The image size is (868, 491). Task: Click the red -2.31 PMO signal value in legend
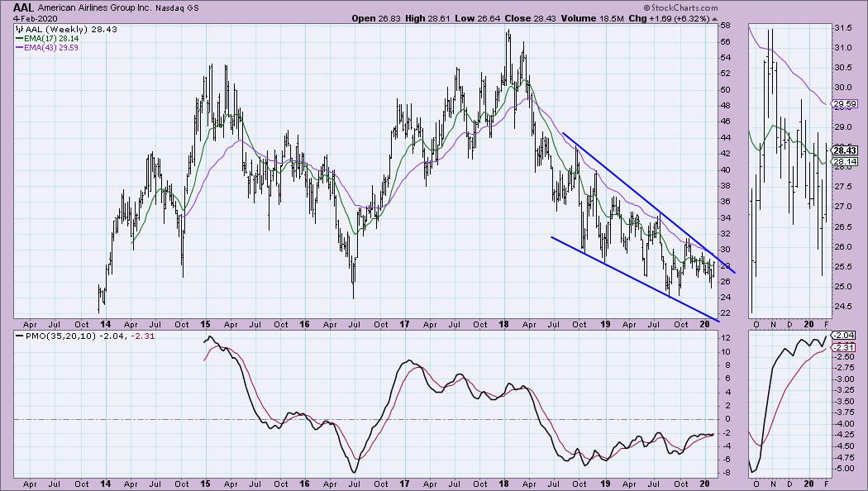(143, 336)
